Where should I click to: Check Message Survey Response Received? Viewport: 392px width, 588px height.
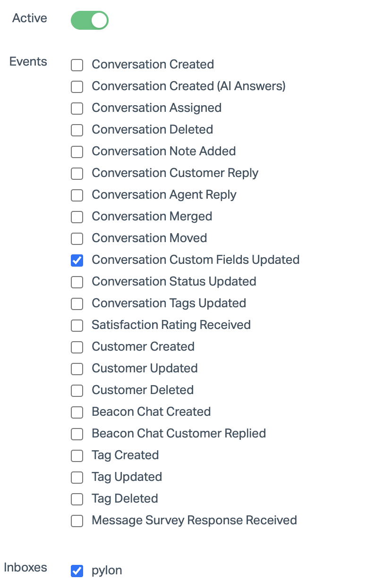pyautogui.click(x=77, y=521)
